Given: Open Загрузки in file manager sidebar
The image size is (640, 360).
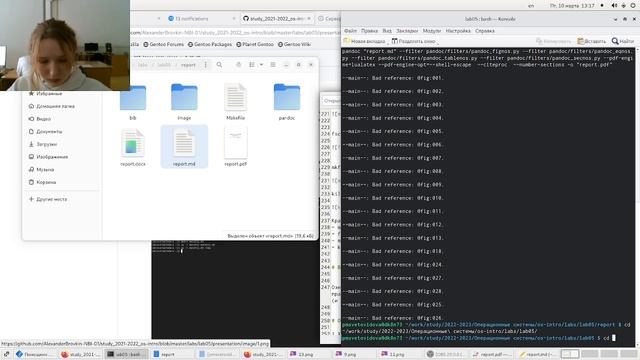Looking at the screenshot, I should 43,144.
